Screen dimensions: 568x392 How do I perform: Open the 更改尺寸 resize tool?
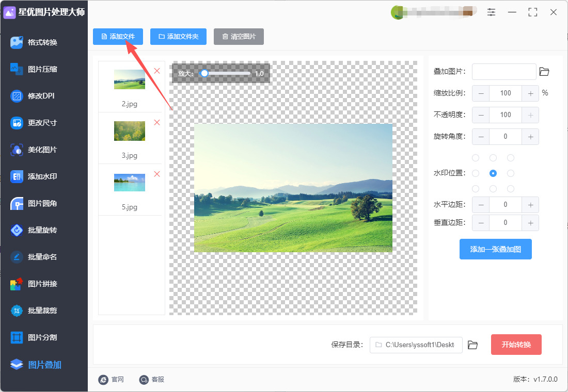tap(34, 123)
